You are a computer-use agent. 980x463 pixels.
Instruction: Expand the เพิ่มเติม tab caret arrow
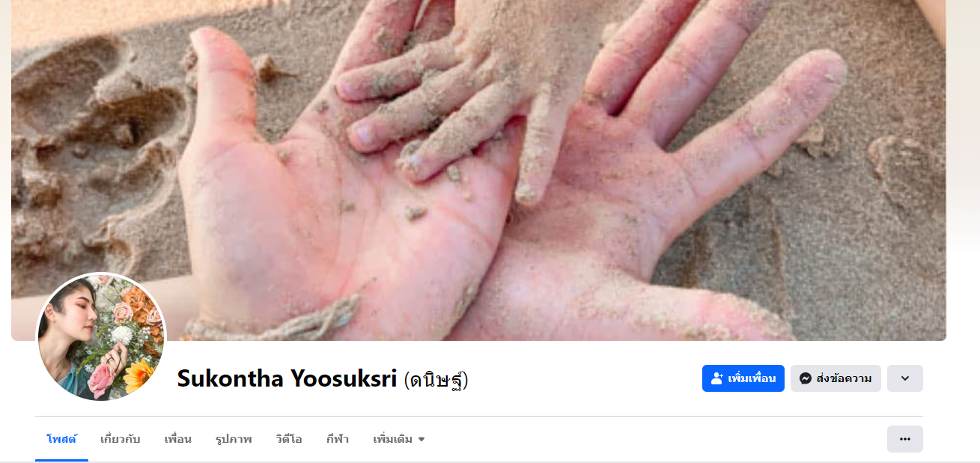pyautogui.click(x=421, y=440)
